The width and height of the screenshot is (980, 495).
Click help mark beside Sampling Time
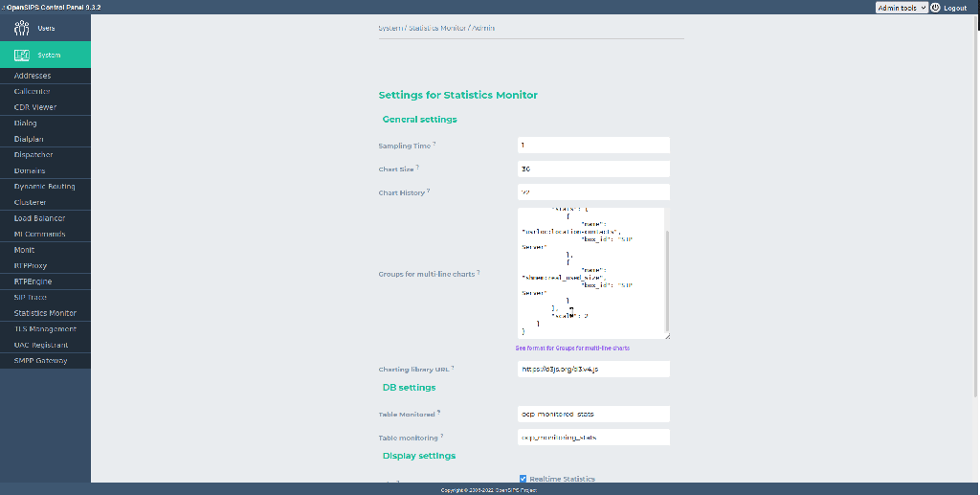pyautogui.click(x=434, y=144)
